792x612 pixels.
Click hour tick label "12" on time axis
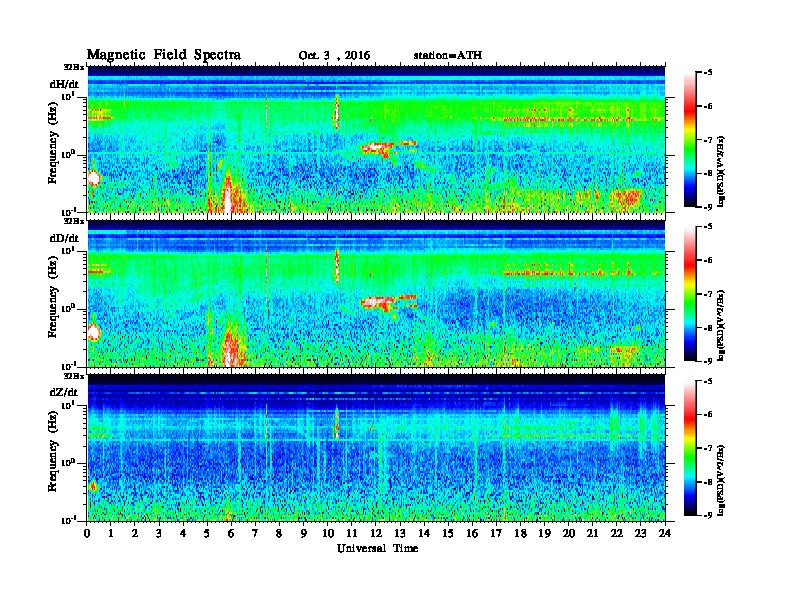[x=376, y=533]
